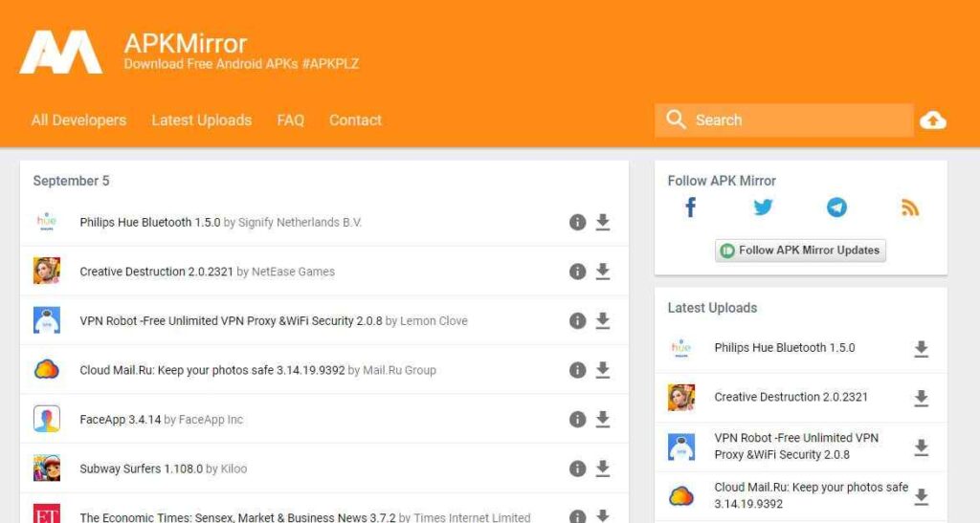Viewport: 980px width, 523px height.
Task: Open Lemon Clove developer link
Action: point(434,321)
